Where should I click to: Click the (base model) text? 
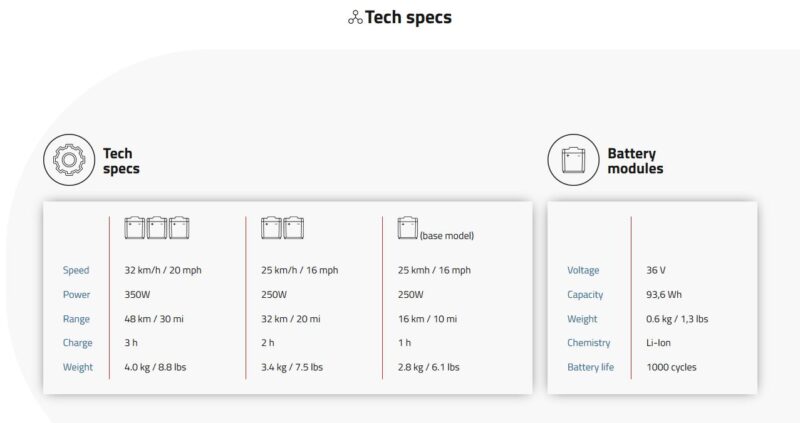[447, 236]
